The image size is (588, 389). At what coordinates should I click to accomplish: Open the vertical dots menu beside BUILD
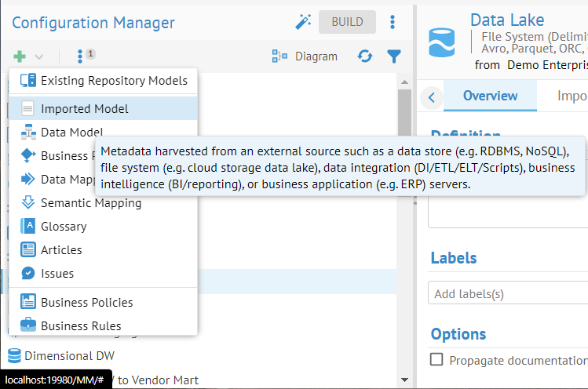[393, 22]
